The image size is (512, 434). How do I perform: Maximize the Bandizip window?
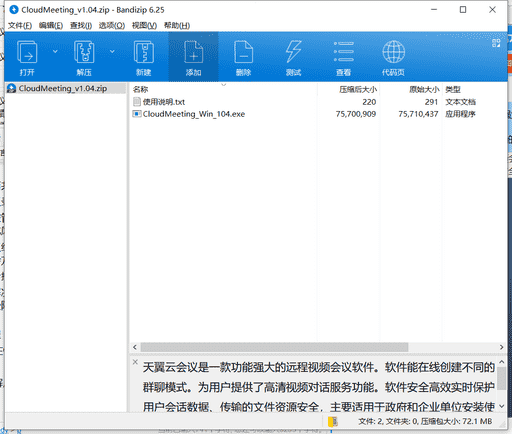point(463,10)
